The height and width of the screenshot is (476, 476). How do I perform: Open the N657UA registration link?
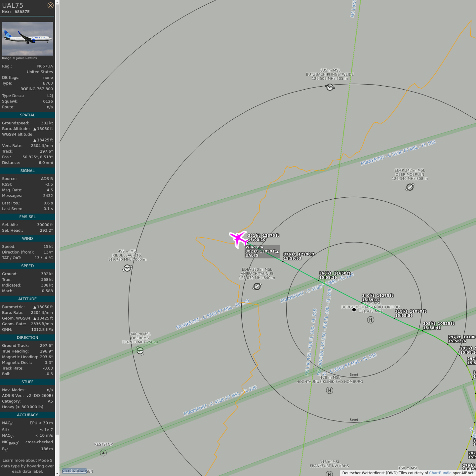[x=45, y=66]
